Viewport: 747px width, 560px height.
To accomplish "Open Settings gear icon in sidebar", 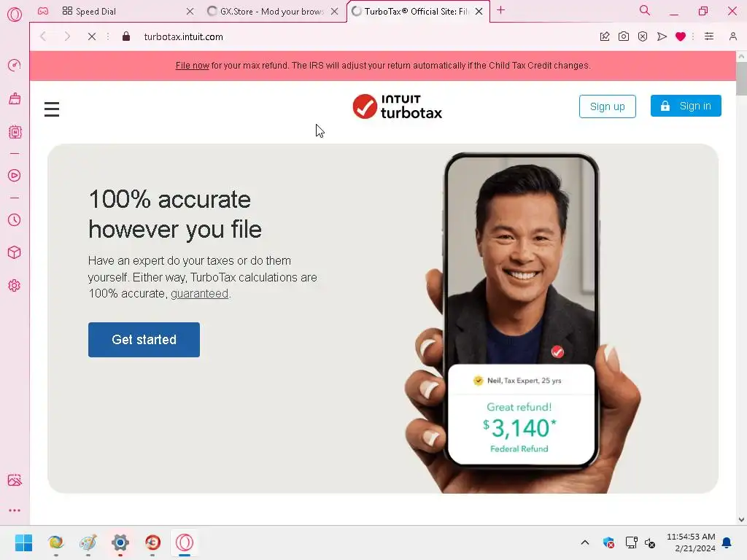I will [x=15, y=285].
